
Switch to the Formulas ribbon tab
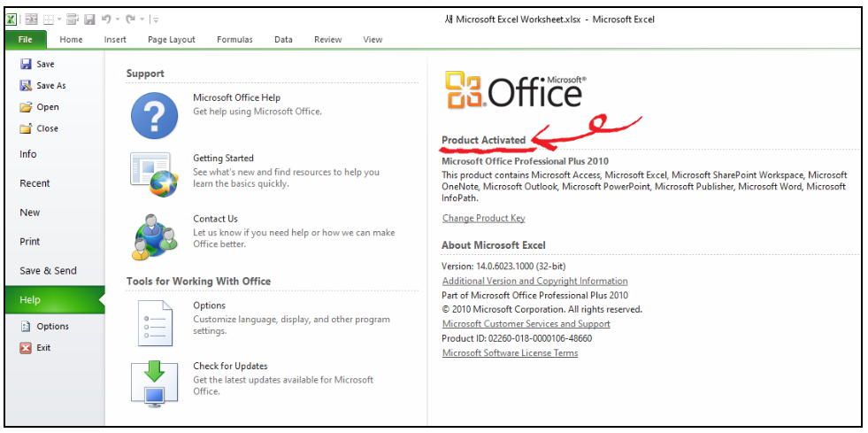[x=234, y=39]
